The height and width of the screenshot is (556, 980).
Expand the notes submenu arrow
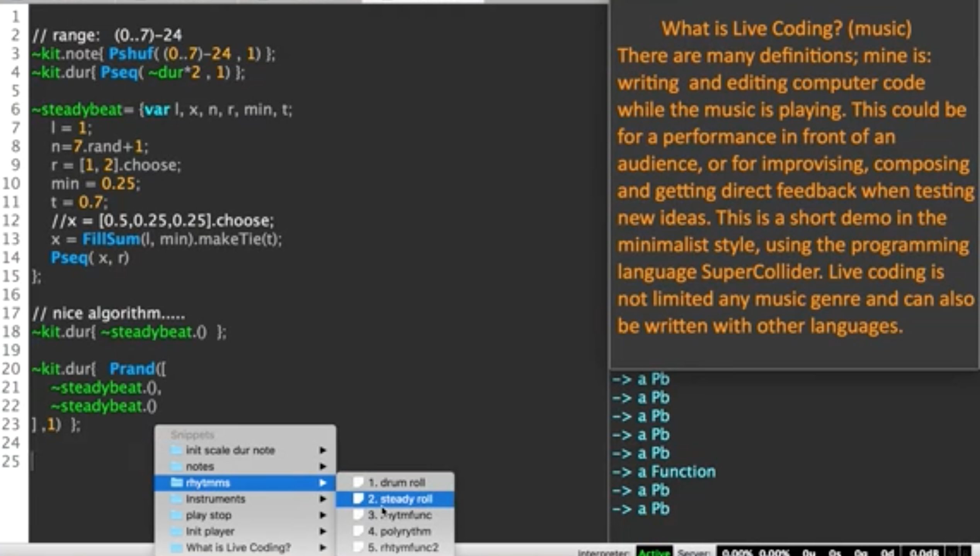(x=323, y=466)
